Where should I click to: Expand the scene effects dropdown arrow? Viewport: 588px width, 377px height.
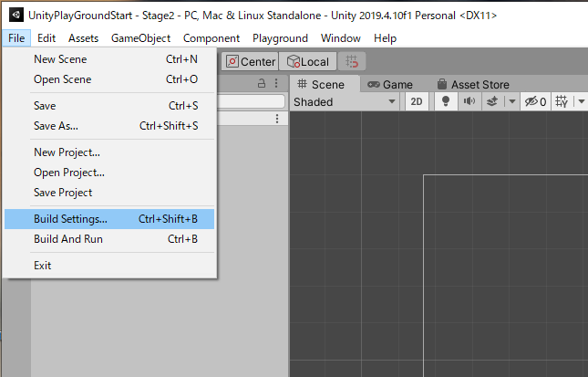[x=511, y=101]
